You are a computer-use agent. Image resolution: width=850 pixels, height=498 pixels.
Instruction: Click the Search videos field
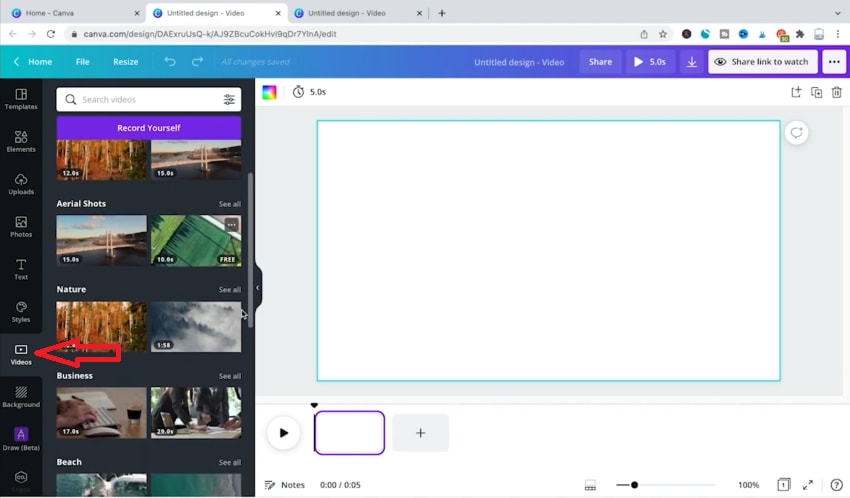click(x=149, y=99)
